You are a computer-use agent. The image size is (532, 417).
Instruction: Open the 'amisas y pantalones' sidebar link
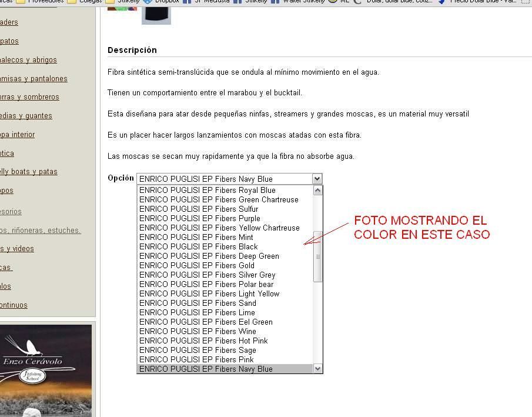34,79
